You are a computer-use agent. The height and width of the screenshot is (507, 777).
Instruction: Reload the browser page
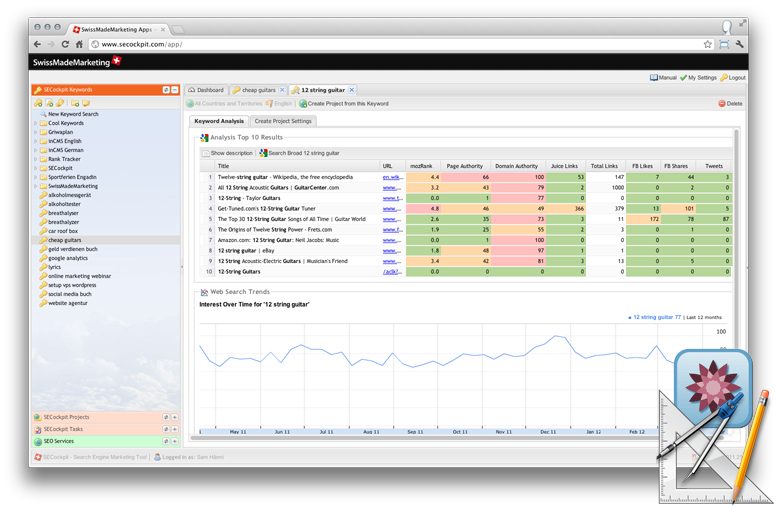click(x=65, y=44)
